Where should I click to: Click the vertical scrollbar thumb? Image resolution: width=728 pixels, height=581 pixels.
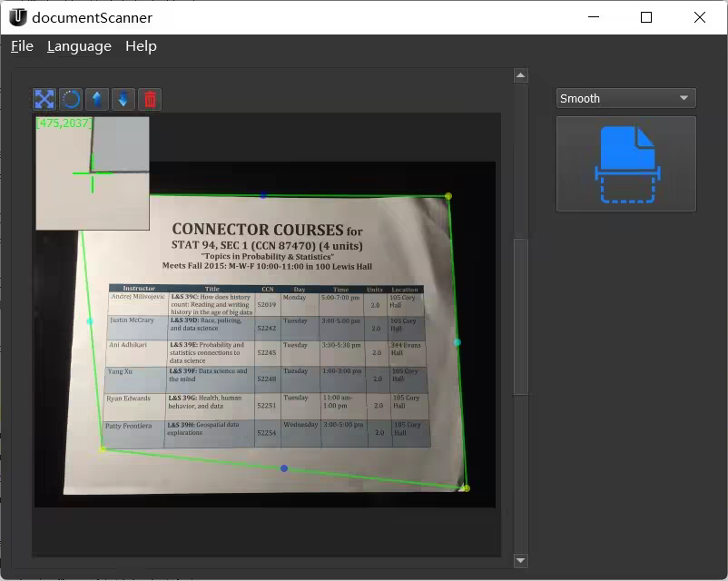520,316
